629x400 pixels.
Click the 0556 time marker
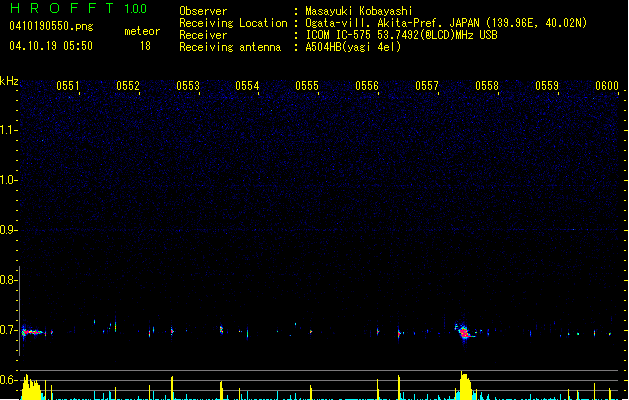coord(367,86)
